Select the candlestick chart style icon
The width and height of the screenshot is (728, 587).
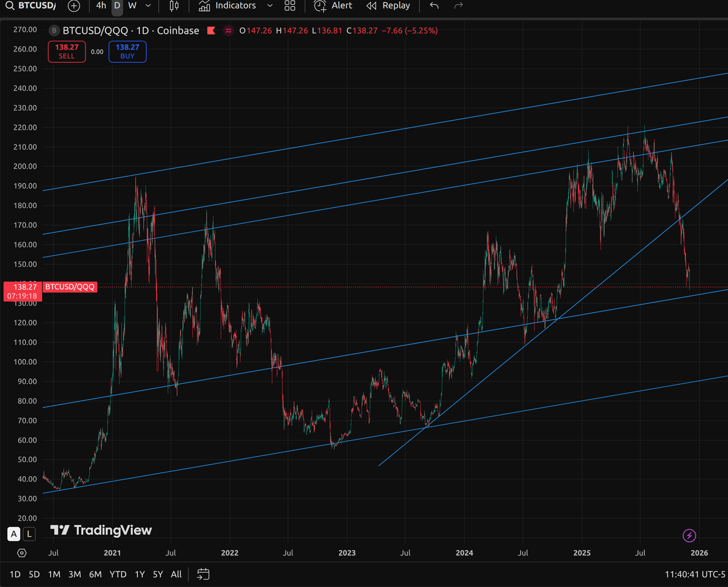[174, 6]
